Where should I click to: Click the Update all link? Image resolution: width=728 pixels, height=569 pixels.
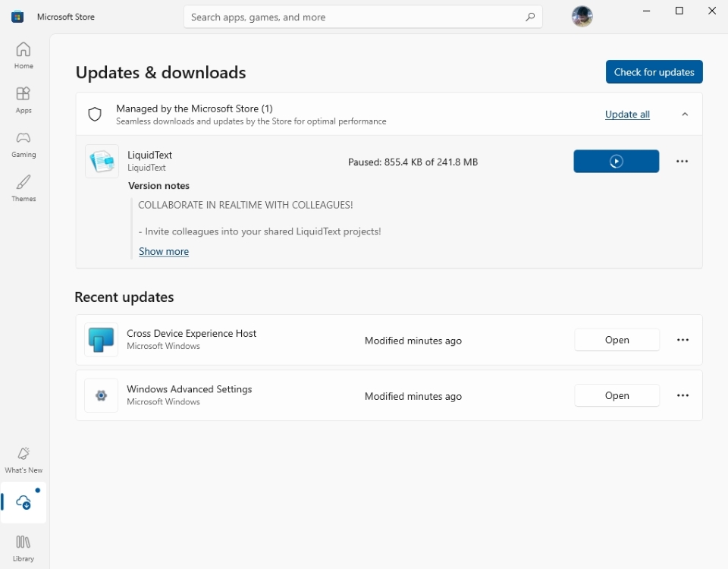[627, 114]
